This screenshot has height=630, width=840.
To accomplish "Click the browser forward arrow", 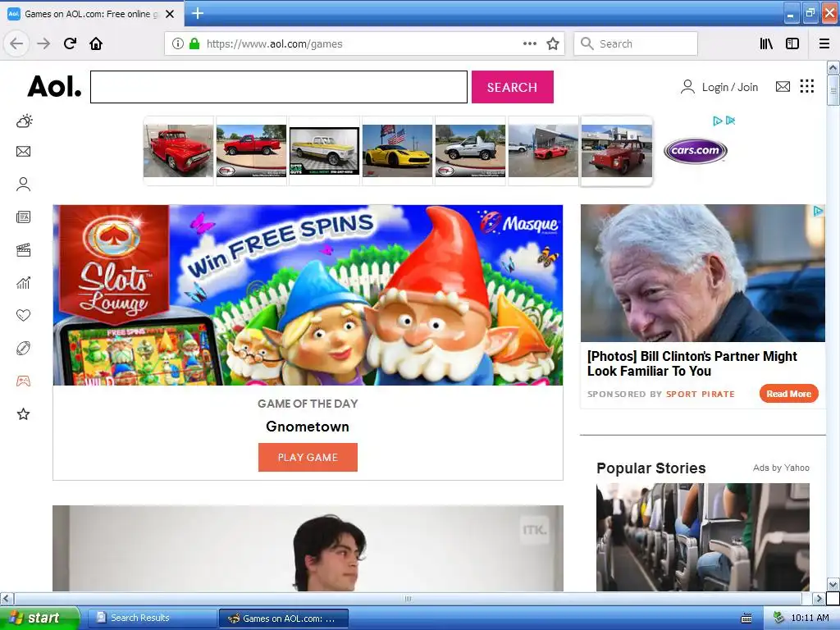I will [x=43, y=43].
